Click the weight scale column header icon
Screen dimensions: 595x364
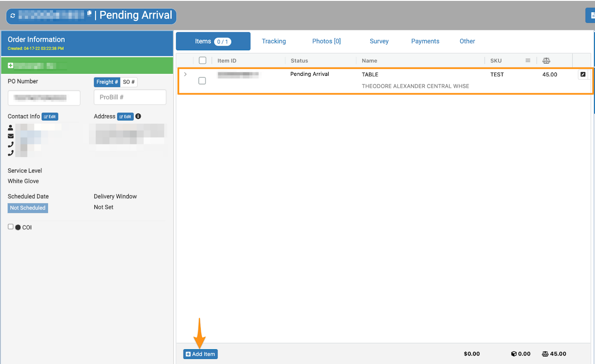tap(546, 60)
